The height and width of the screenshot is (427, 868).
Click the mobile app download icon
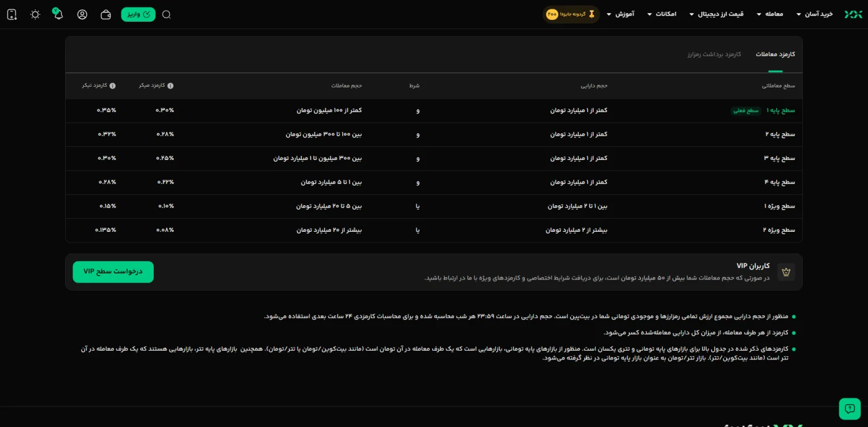[x=12, y=14]
